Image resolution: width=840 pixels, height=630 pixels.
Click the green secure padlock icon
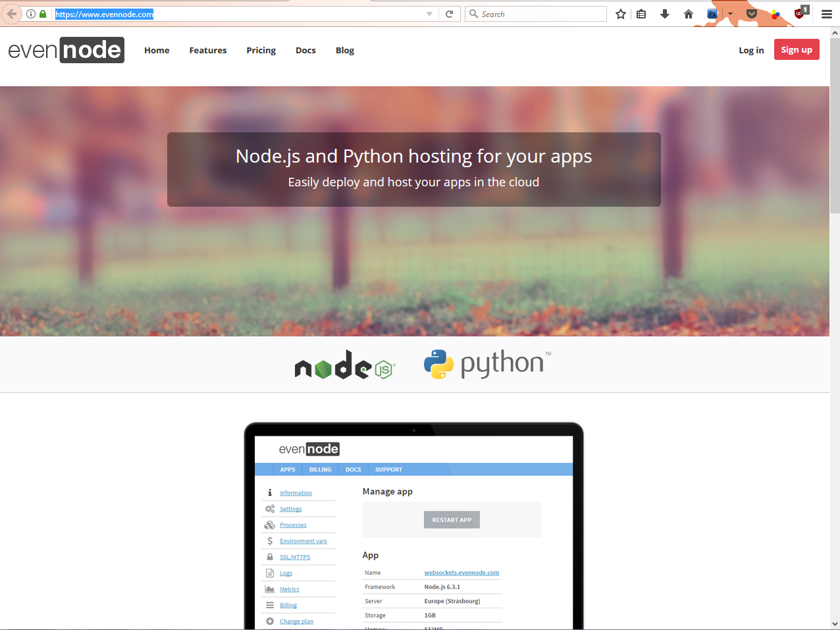pos(43,14)
